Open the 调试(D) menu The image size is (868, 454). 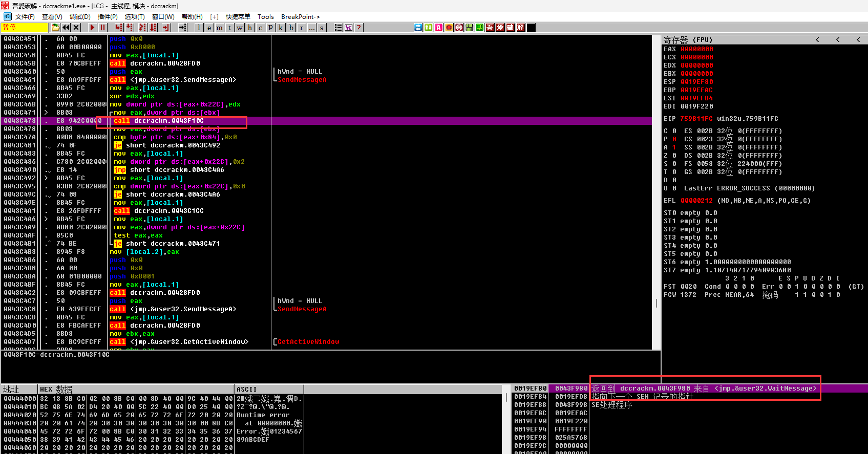80,17
